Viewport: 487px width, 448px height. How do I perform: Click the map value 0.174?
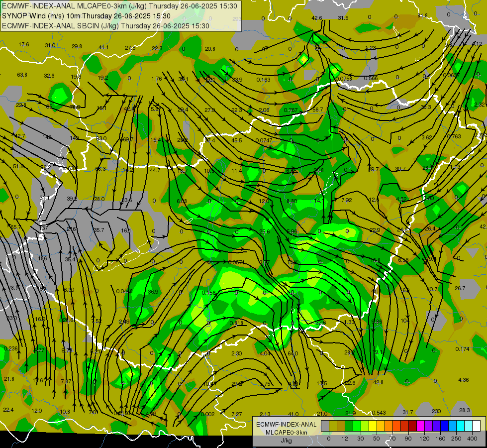(x=462, y=349)
